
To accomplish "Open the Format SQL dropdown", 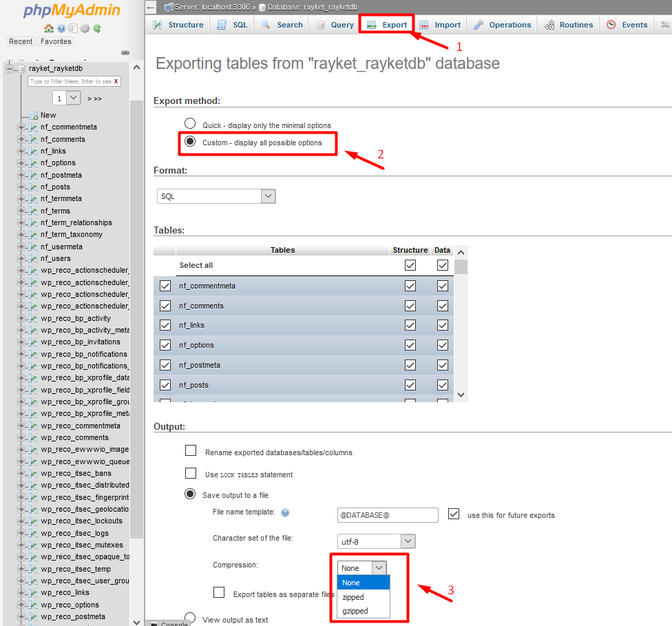I will (x=216, y=196).
